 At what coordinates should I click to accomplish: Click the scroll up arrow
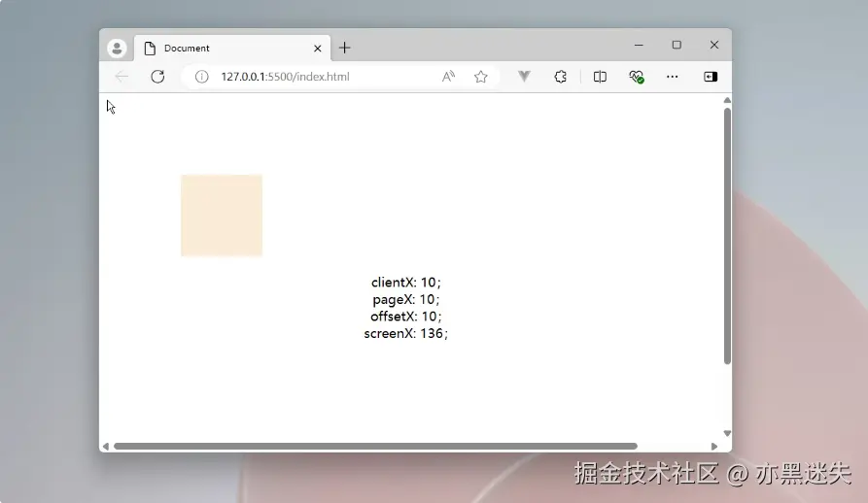(727, 100)
